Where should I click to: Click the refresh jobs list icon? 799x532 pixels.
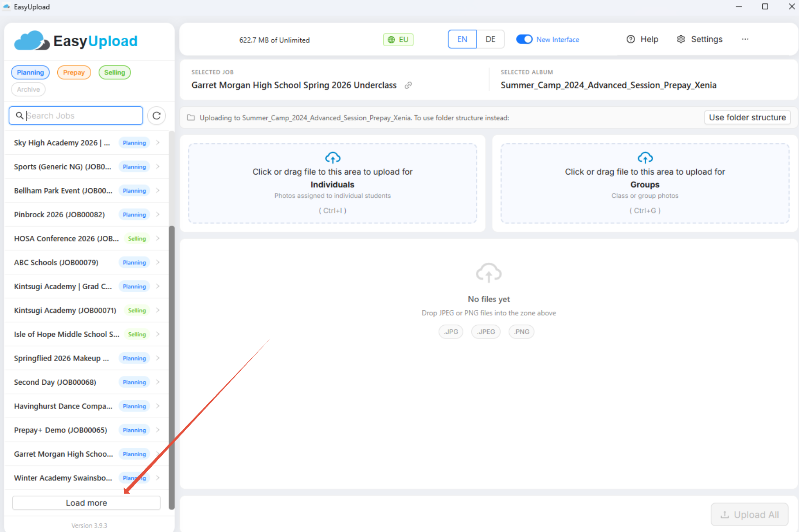coord(157,115)
